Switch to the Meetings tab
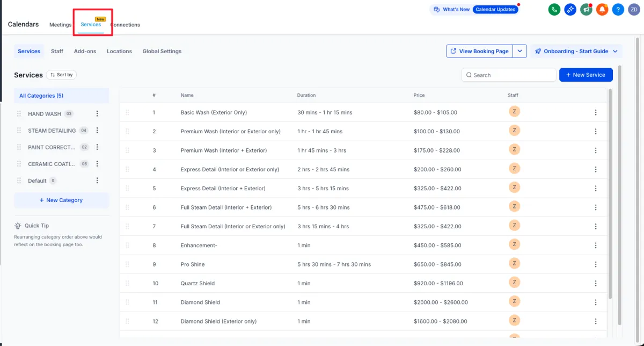Viewport: 644px width, 346px height. (x=61, y=25)
